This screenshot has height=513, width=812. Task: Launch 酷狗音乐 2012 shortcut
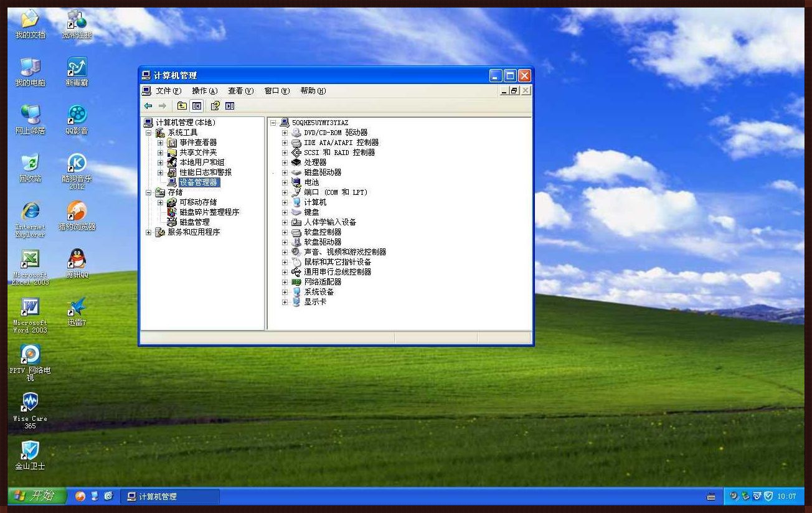(77, 171)
